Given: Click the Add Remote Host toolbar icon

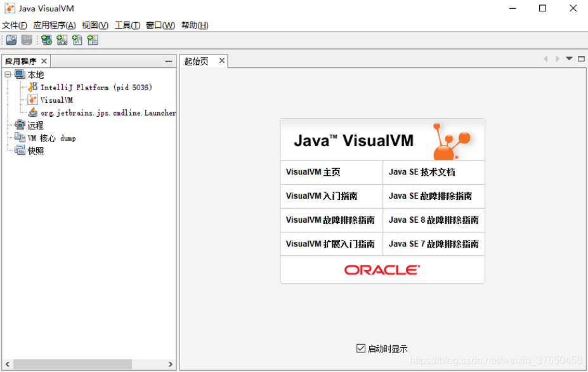Looking at the screenshot, I should [46, 40].
